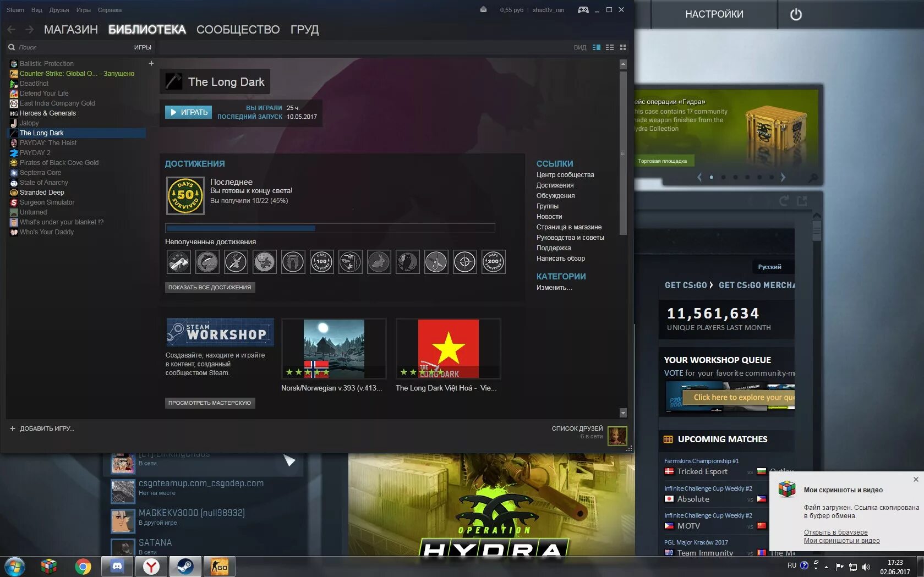Go to the СООБЩЕСТВО tab
This screenshot has width=924, height=577.
pos(238,30)
